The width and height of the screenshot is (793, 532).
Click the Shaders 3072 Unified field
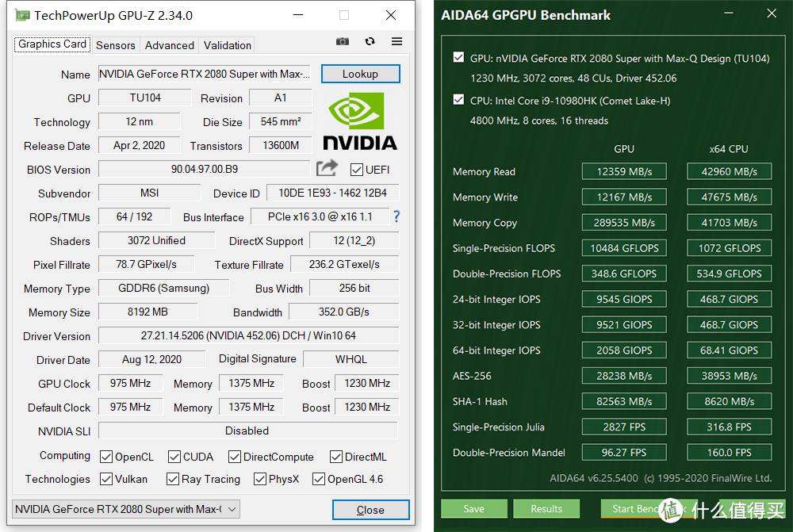point(156,240)
